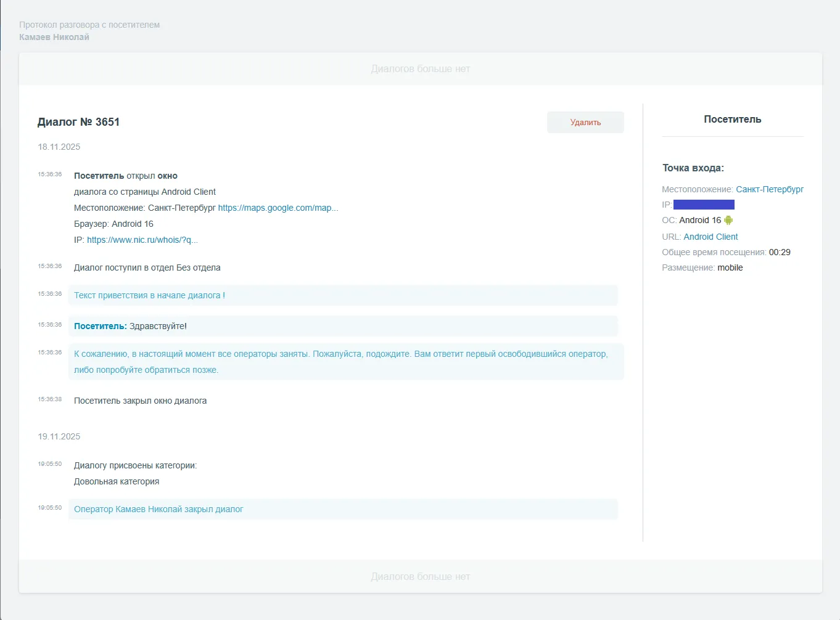Open the maps.google.com location link

point(278,208)
